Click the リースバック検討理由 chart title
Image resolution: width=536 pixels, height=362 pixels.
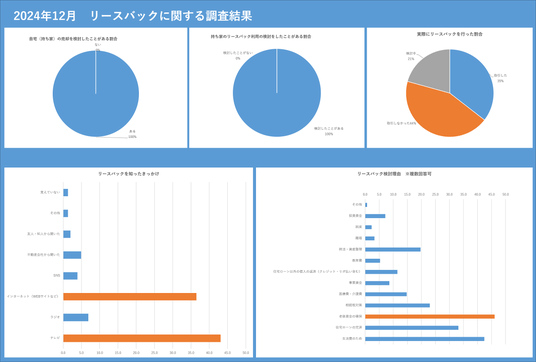point(394,174)
